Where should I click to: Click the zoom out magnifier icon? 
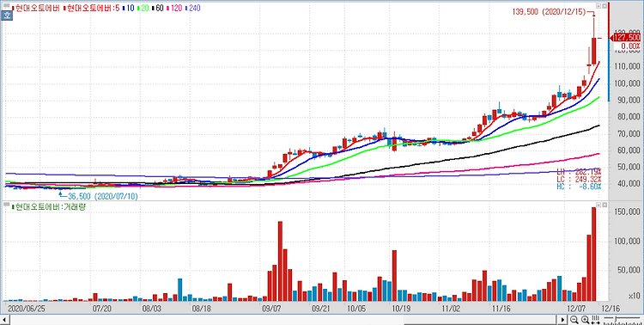574,320
